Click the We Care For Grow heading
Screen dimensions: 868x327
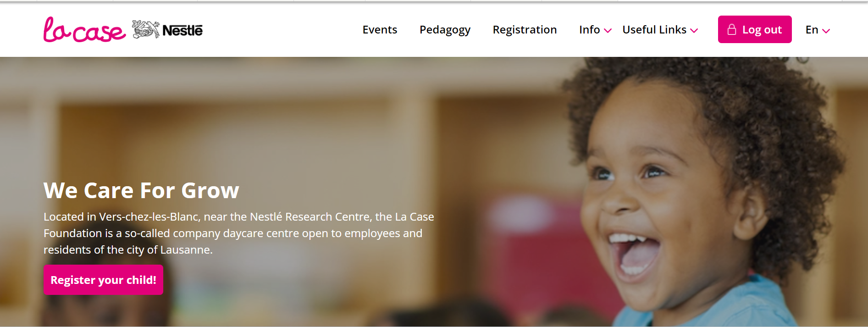click(141, 190)
